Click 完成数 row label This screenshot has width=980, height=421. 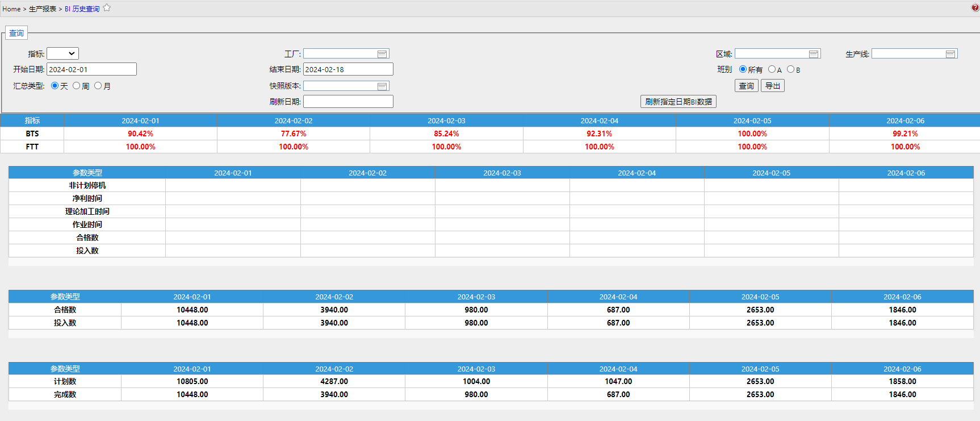click(x=65, y=395)
